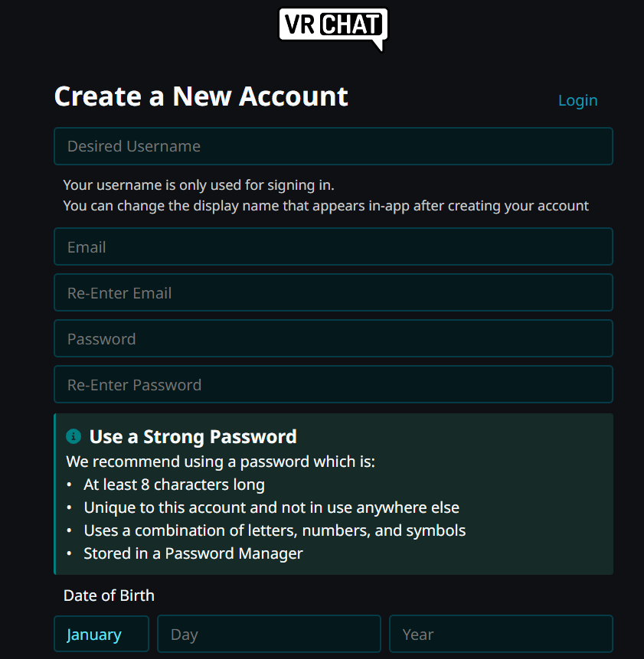644x659 pixels.
Task: Click the Date of Birth label
Action: coord(109,595)
